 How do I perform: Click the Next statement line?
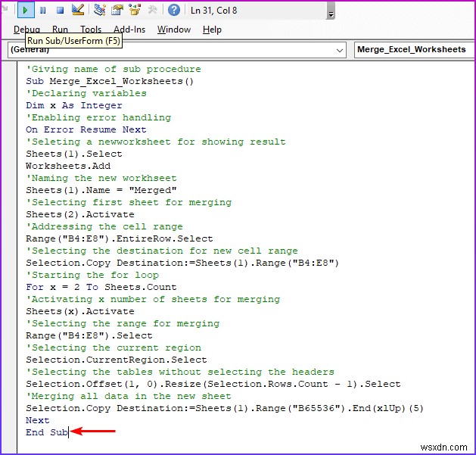coord(37,421)
